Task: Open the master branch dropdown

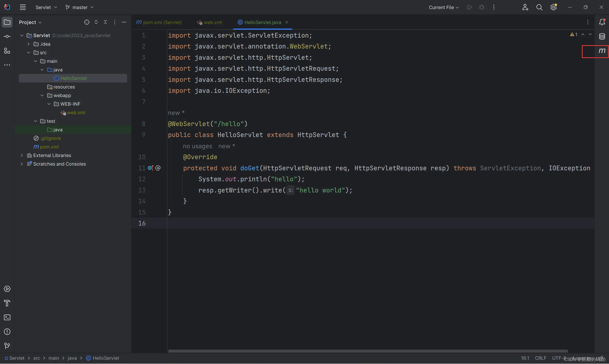Action: coord(80,7)
